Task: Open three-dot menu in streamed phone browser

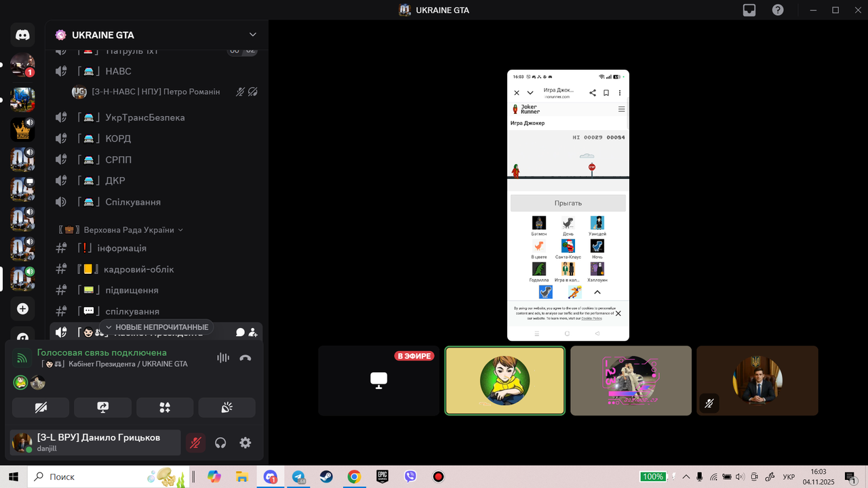Action: tap(619, 93)
